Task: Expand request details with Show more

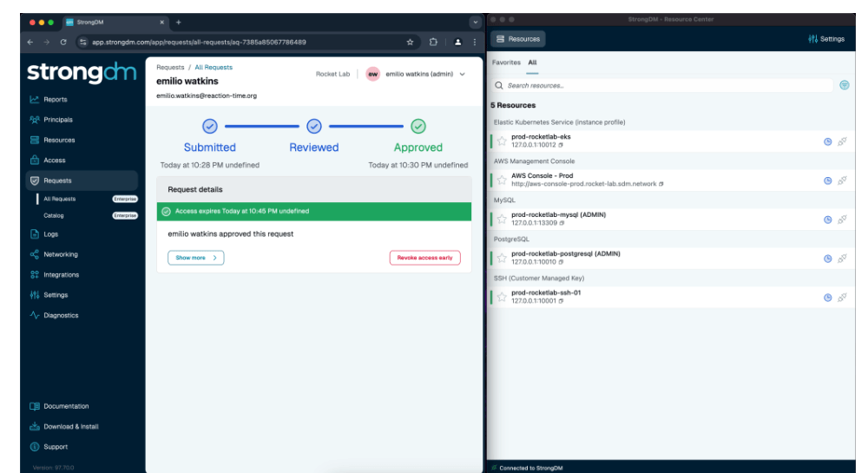Action: (195, 258)
